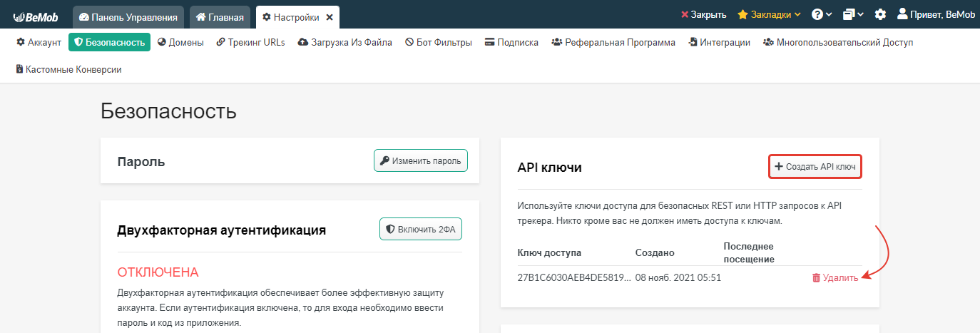Open the Домены section
This screenshot has width=980, height=333.
tap(180, 42)
